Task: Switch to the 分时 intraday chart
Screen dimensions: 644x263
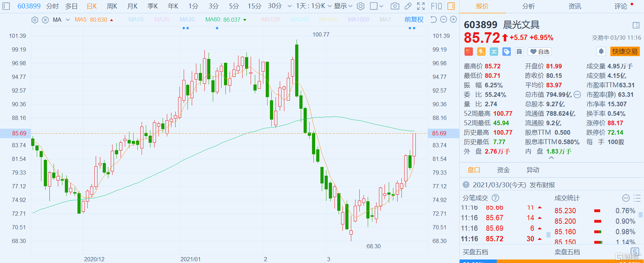Action: (x=53, y=6)
